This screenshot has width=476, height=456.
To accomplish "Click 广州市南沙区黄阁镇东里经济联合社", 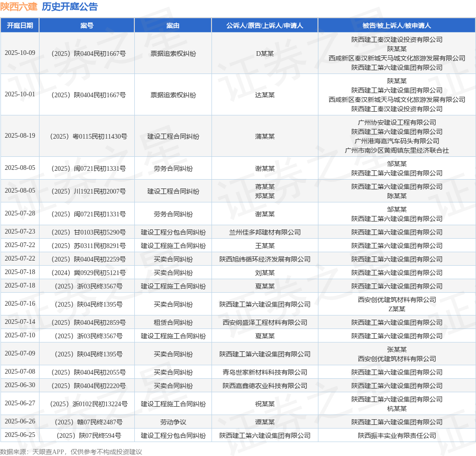I will coord(397,150).
